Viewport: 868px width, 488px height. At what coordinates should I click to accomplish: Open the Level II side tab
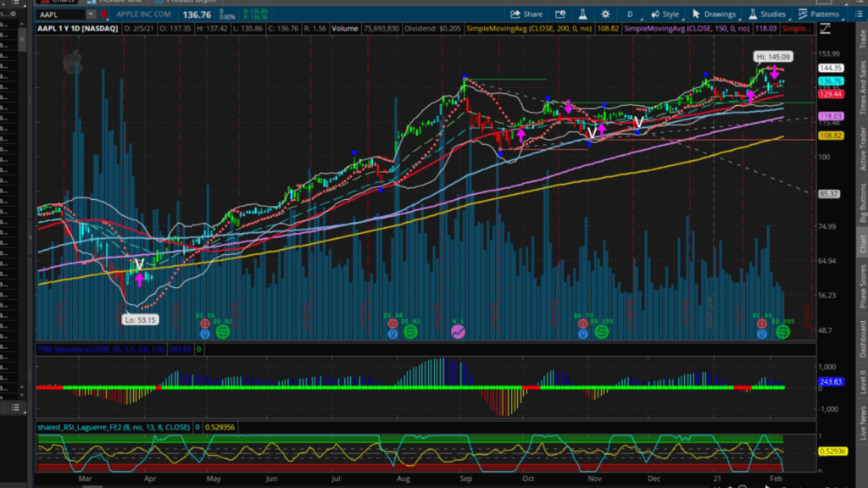click(862, 382)
